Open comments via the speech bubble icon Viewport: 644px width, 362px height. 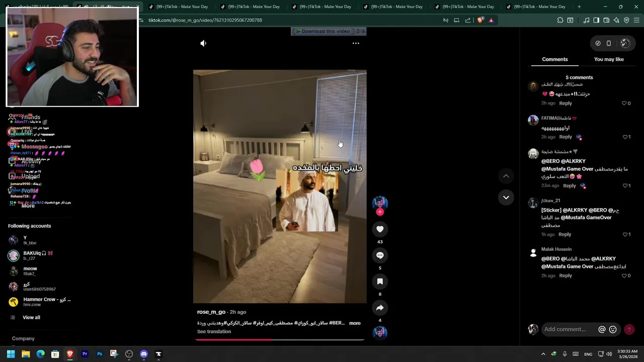(x=380, y=255)
